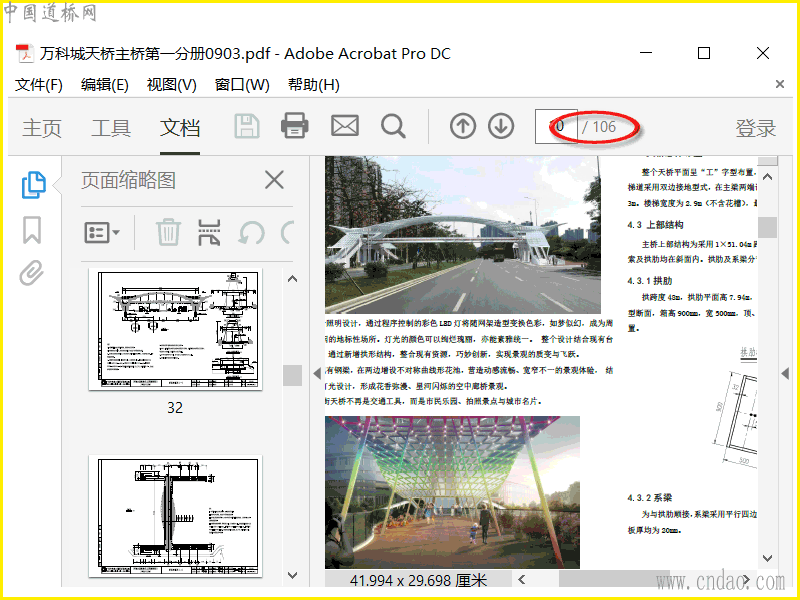800x600 pixels.
Task: Click the Save file floppy icon
Action: coord(247,126)
